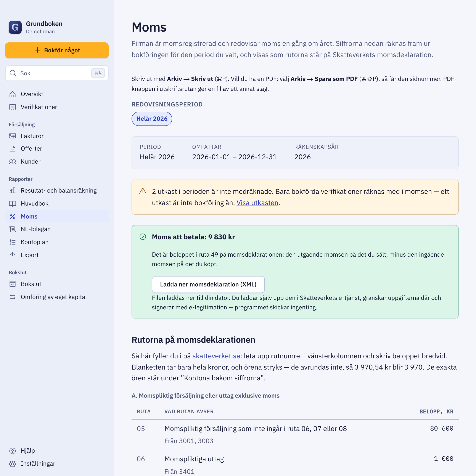Viewport: 476px width, 476px height.
Task: Open the Visa utkasten link
Action: (x=257, y=203)
